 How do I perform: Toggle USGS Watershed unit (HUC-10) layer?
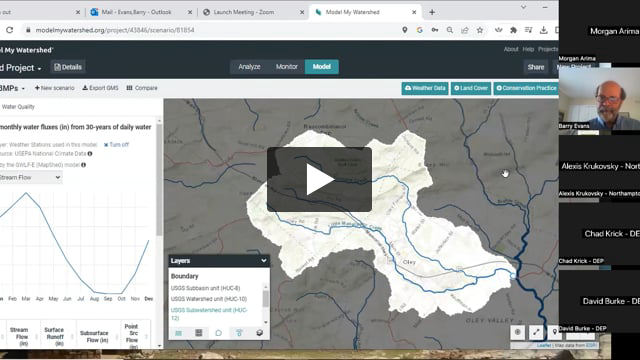(x=209, y=299)
